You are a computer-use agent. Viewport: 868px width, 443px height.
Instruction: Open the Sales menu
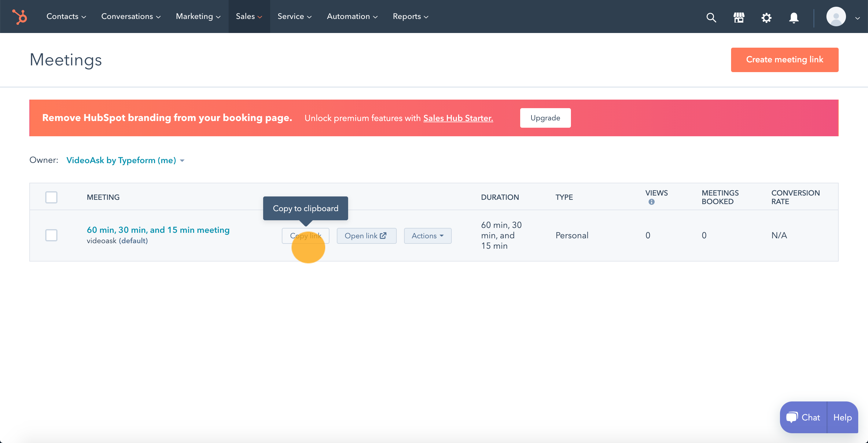[x=249, y=16]
